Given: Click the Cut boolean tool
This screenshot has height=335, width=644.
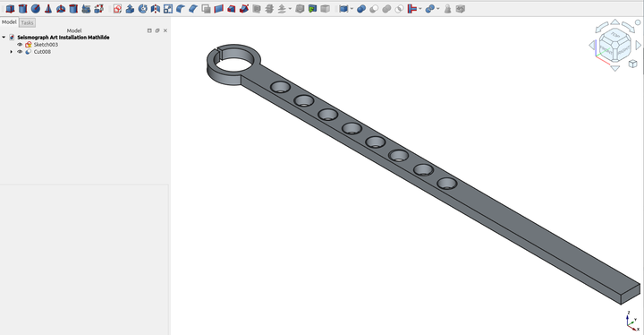Looking at the screenshot, I should pyautogui.click(x=374, y=9).
